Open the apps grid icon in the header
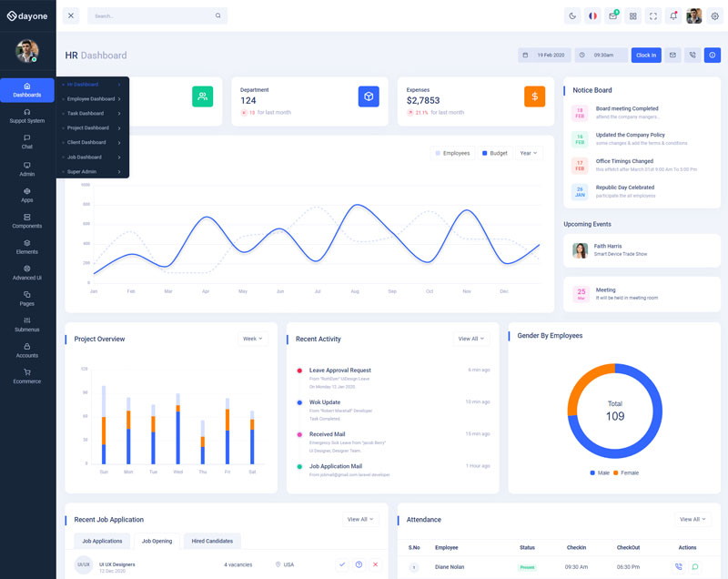 tap(633, 15)
